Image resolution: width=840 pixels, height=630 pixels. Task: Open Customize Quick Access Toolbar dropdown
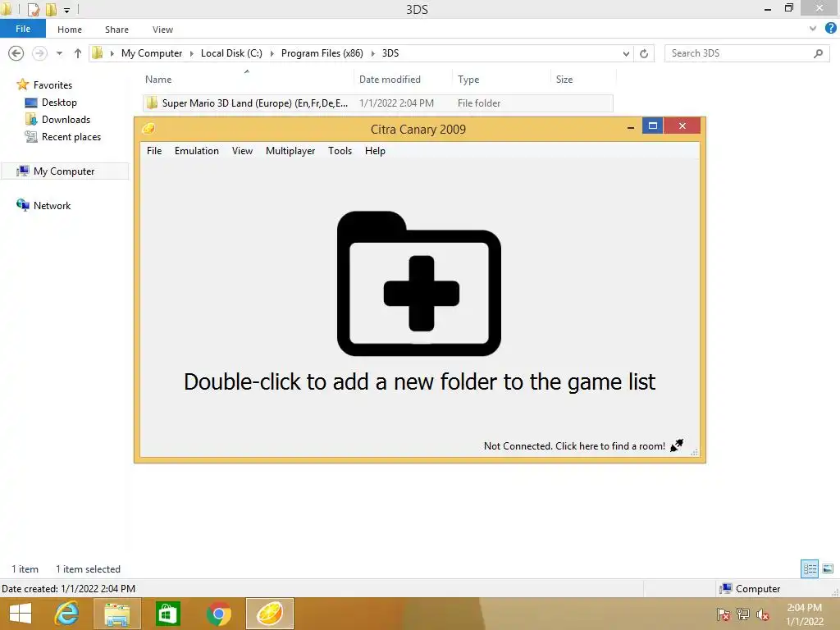[66, 10]
